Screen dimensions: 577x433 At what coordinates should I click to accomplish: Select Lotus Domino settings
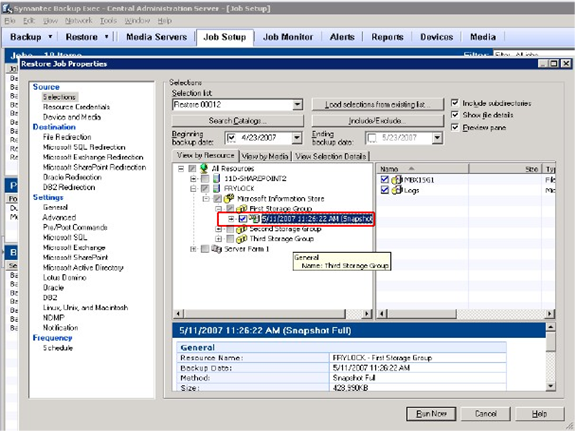[64, 278]
